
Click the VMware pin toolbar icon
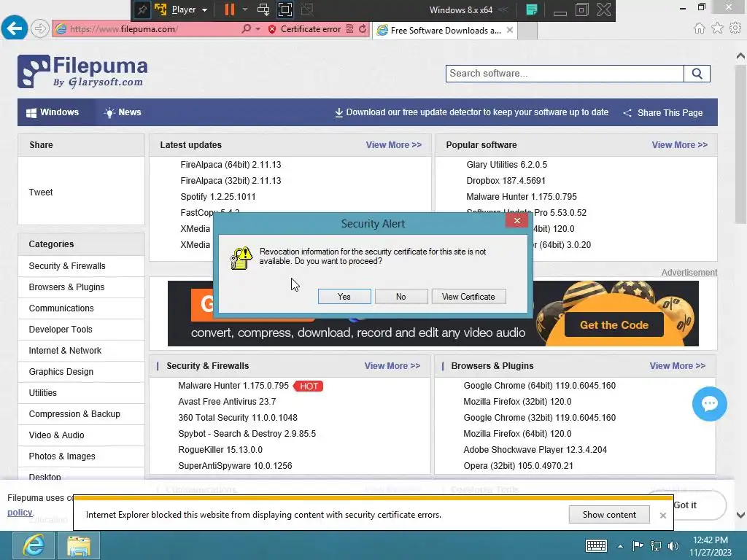click(142, 9)
